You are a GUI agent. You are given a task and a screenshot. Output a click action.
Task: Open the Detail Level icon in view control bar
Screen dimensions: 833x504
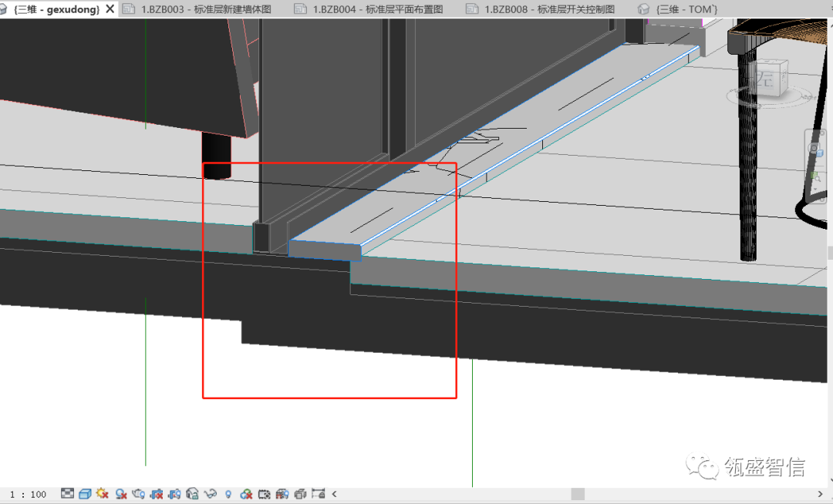[x=67, y=494]
